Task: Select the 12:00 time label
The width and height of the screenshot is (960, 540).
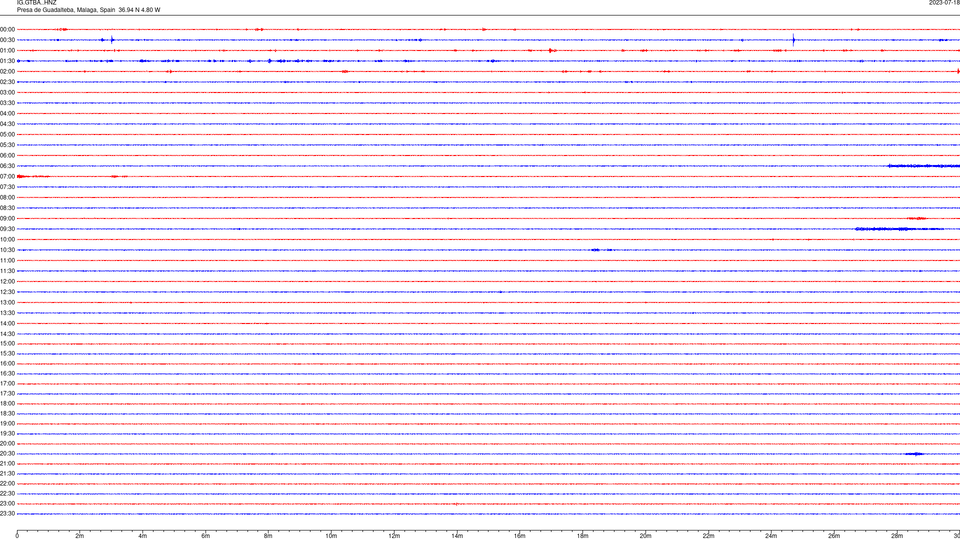Action: pyautogui.click(x=7, y=282)
